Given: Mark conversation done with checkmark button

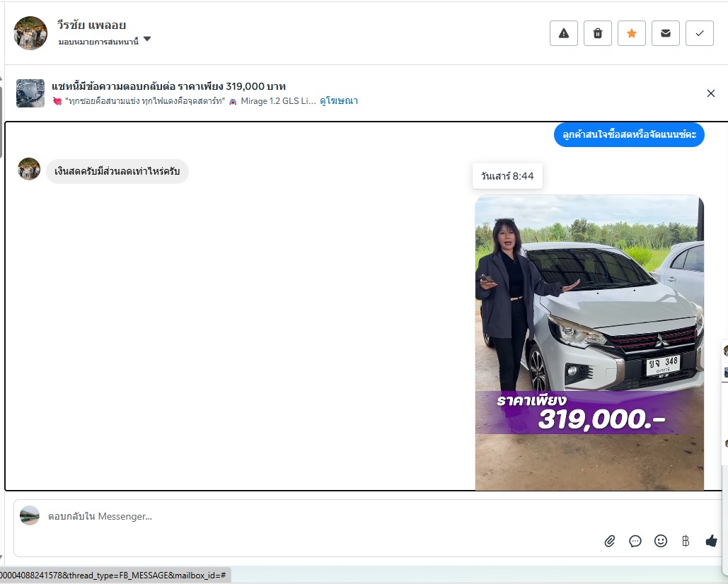Looking at the screenshot, I should (x=700, y=33).
